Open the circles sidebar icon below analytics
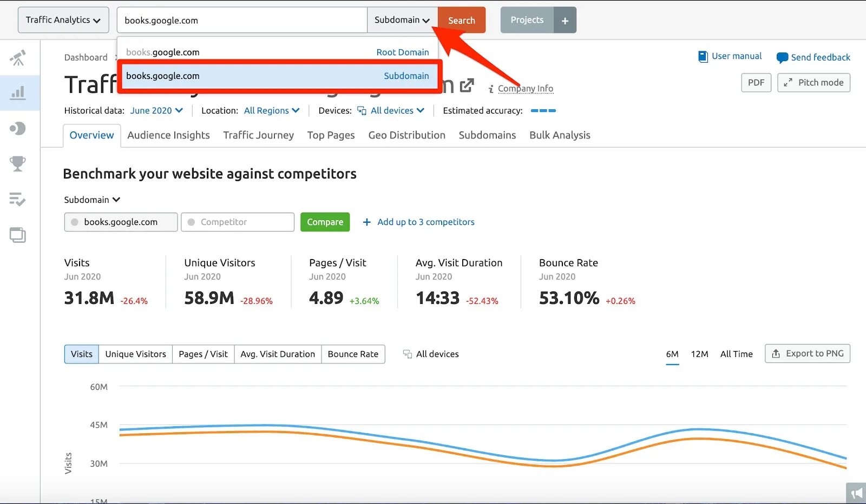This screenshot has height=504, width=866. click(18, 129)
